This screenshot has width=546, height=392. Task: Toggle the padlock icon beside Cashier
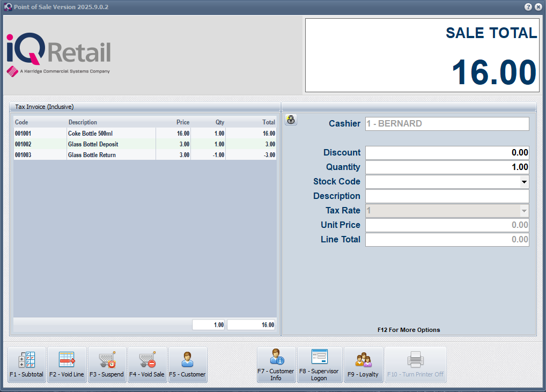point(291,120)
